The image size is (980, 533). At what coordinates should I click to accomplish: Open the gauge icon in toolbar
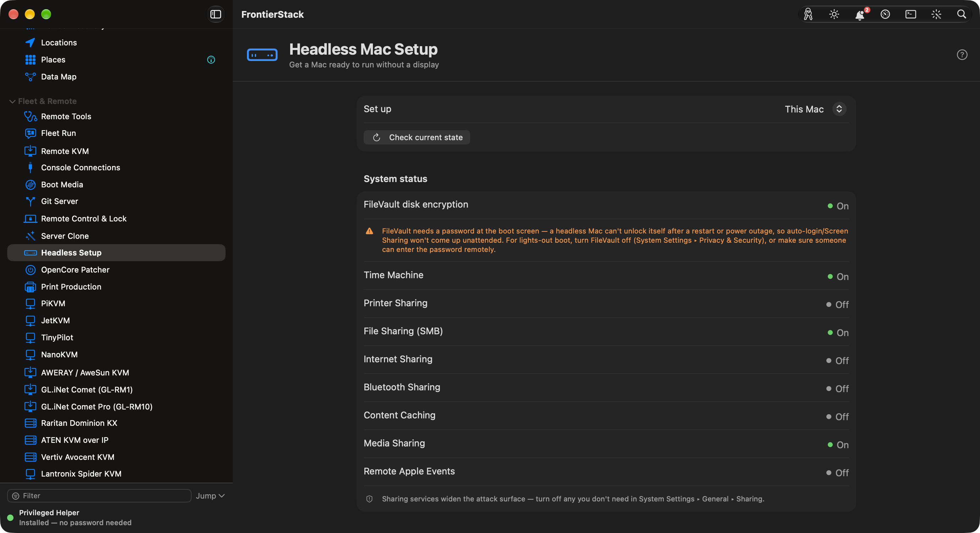885,15
